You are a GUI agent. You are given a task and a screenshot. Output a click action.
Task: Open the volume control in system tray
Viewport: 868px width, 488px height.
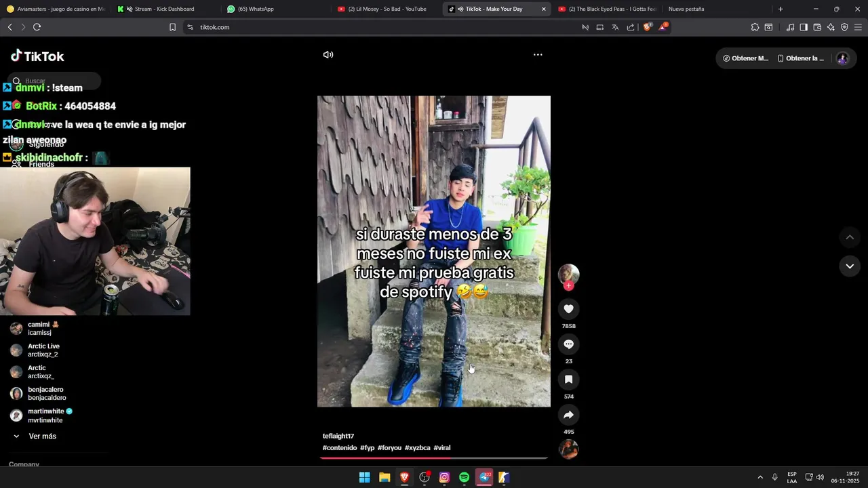[820, 477]
